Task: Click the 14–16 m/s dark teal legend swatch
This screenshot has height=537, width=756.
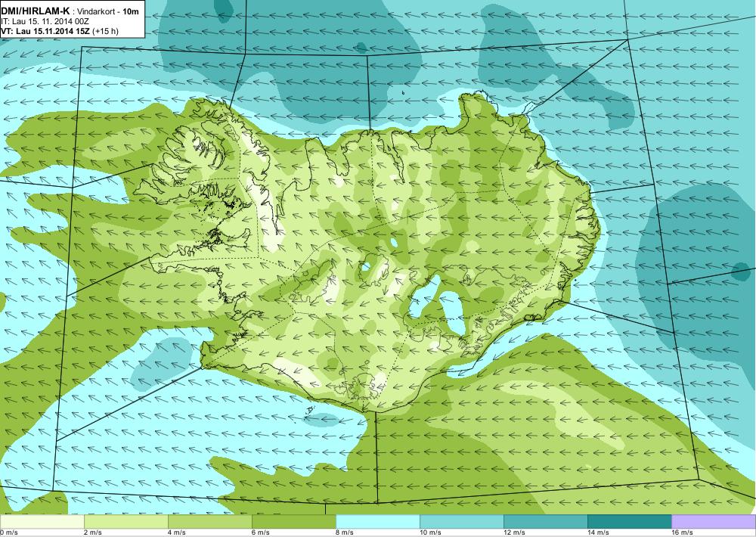Action: pos(629,522)
